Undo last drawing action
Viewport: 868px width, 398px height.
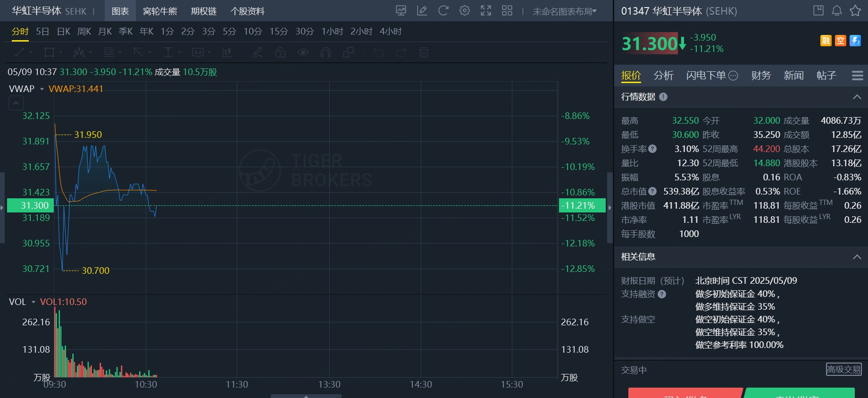tap(378, 52)
